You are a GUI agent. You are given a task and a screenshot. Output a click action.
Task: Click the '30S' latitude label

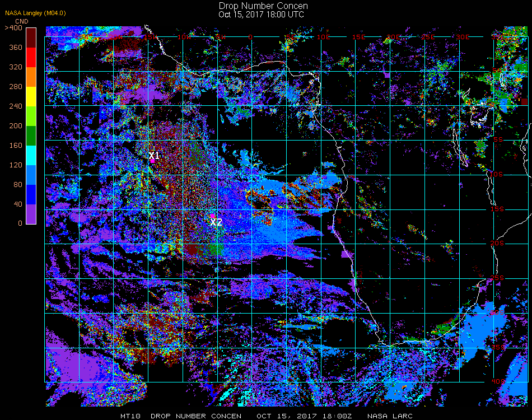497,313
